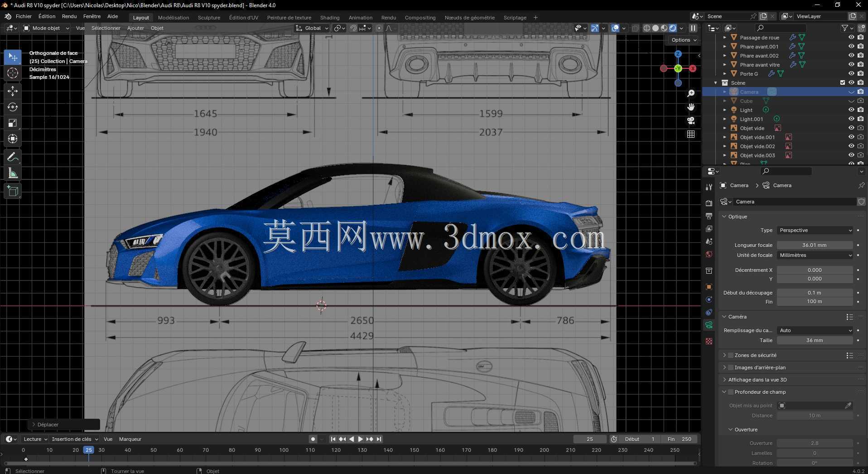The image size is (868, 474).
Task: Switch orthographic/perspective grid icon
Action: pos(691,134)
